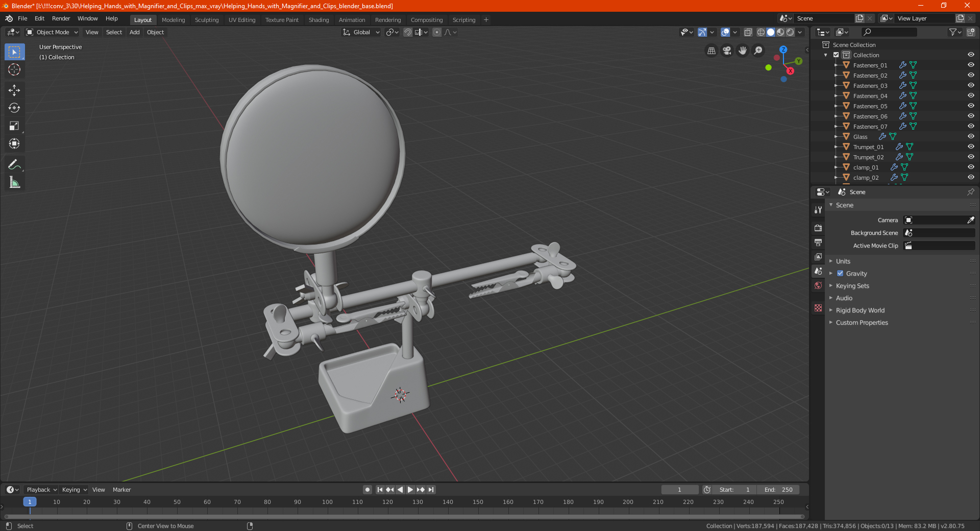This screenshot has height=531, width=980.
Task: Open the File menu
Action: click(22, 18)
